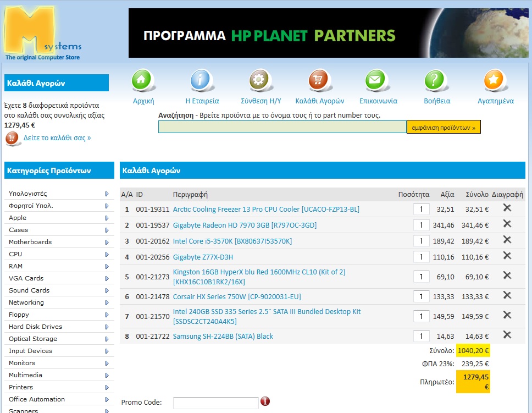Image resolution: width=532 pixels, height=413 pixels.
Task: Expand the Apple category arrow
Action: (107, 218)
